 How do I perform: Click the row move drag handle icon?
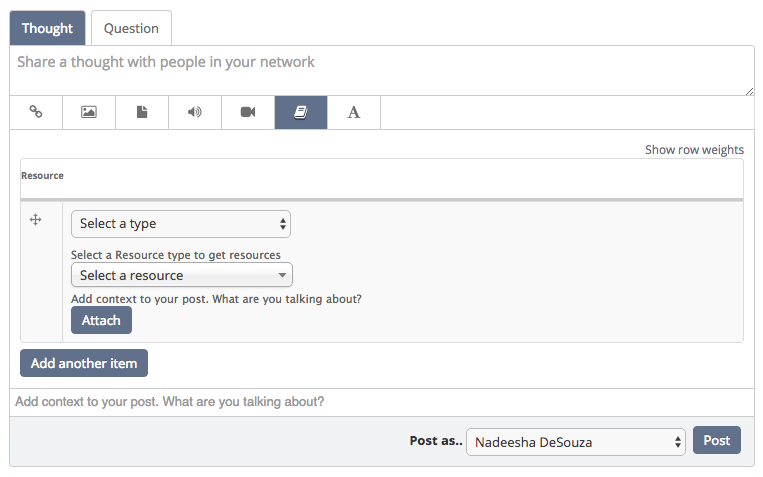click(36, 220)
